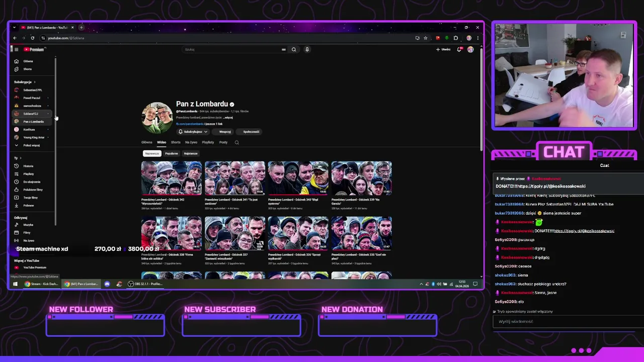
Task: Start voice search with microphone icon
Action: coord(307,49)
